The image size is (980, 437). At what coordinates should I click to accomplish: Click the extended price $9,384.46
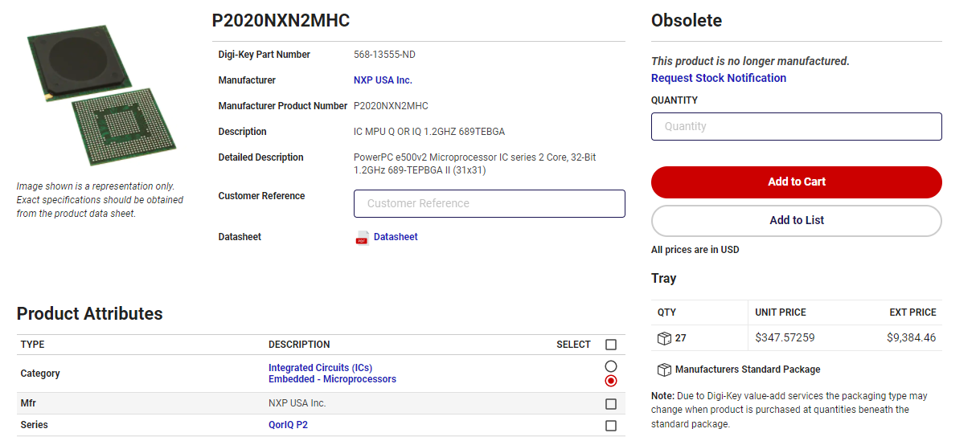pyautogui.click(x=912, y=338)
